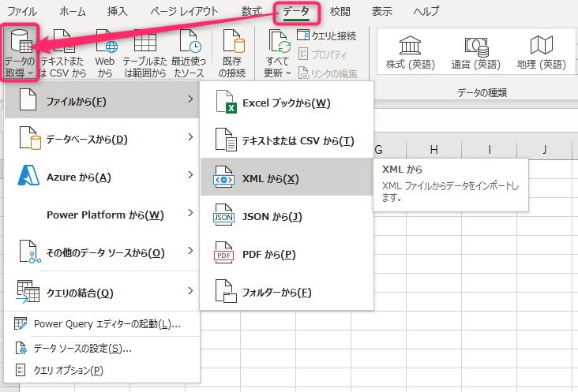Choose Excel ブックから(W) in submenu
The width and height of the screenshot is (578, 392).
point(287,103)
